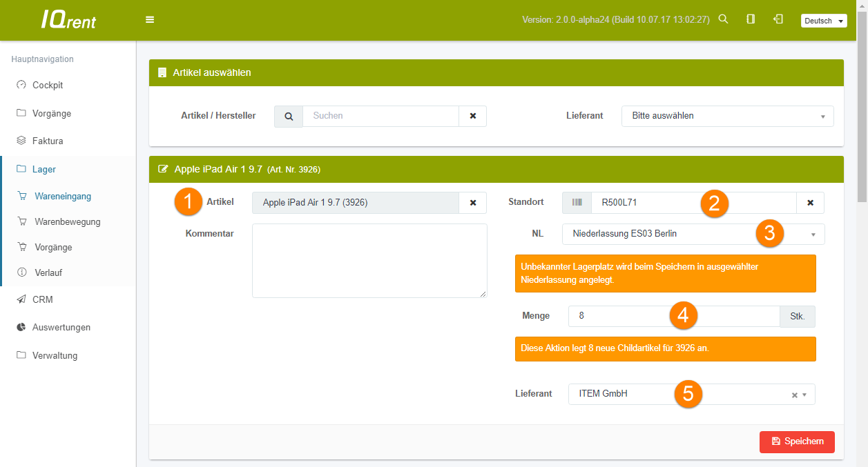Click the IQrent logo
The width and height of the screenshot is (868, 467).
click(68, 20)
